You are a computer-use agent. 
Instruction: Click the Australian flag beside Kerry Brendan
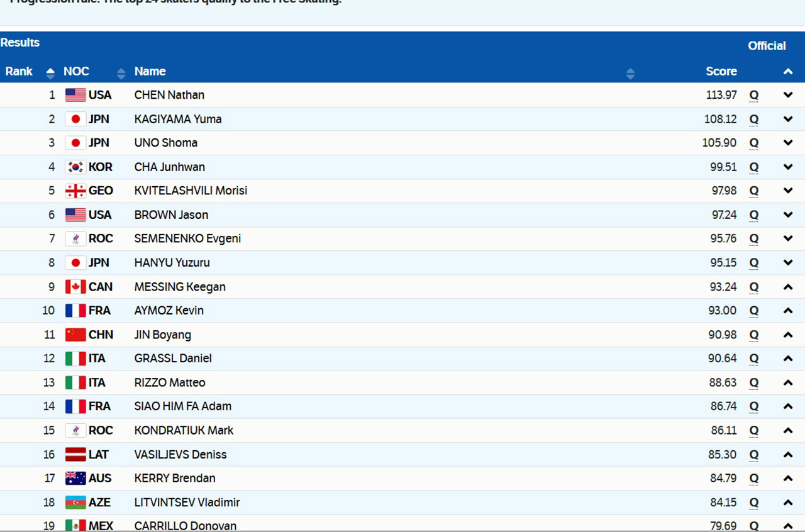pyautogui.click(x=75, y=479)
